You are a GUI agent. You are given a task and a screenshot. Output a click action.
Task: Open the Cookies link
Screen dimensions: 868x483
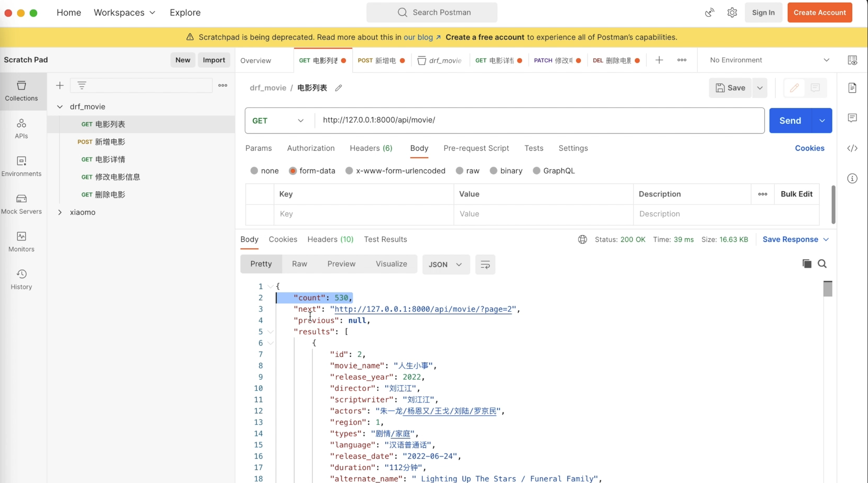pos(809,148)
